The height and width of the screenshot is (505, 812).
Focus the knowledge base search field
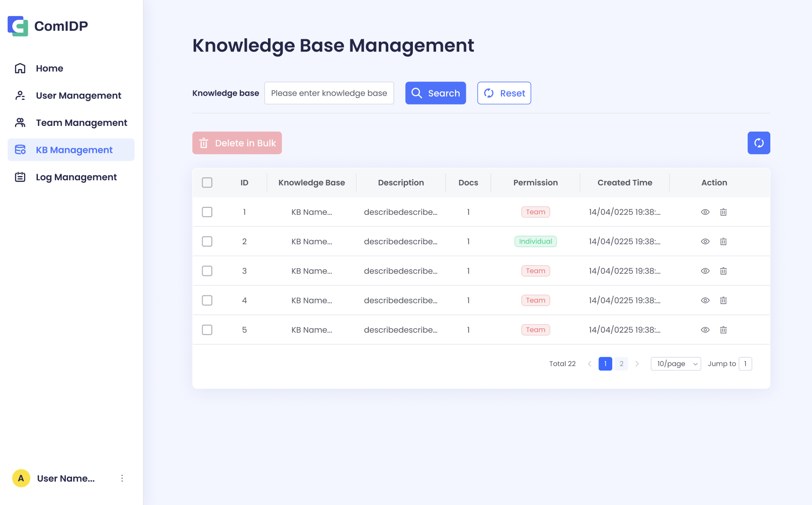click(x=329, y=93)
